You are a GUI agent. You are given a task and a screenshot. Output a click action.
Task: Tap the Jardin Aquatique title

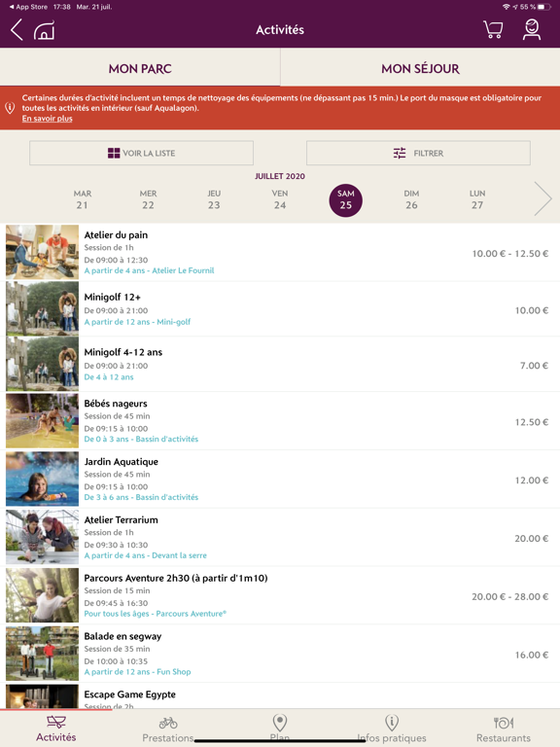click(x=121, y=462)
